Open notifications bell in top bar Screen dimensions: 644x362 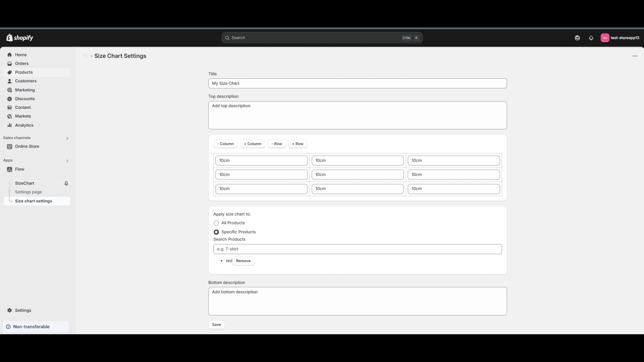pos(591,37)
